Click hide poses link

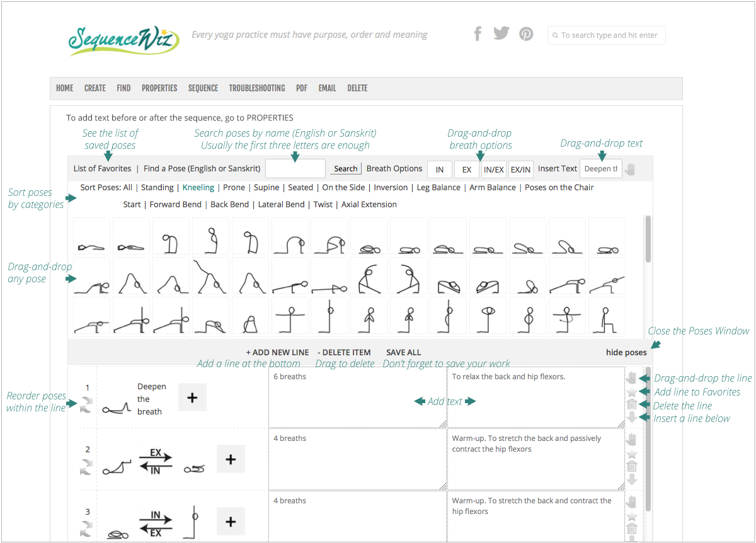(x=626, y=352)
